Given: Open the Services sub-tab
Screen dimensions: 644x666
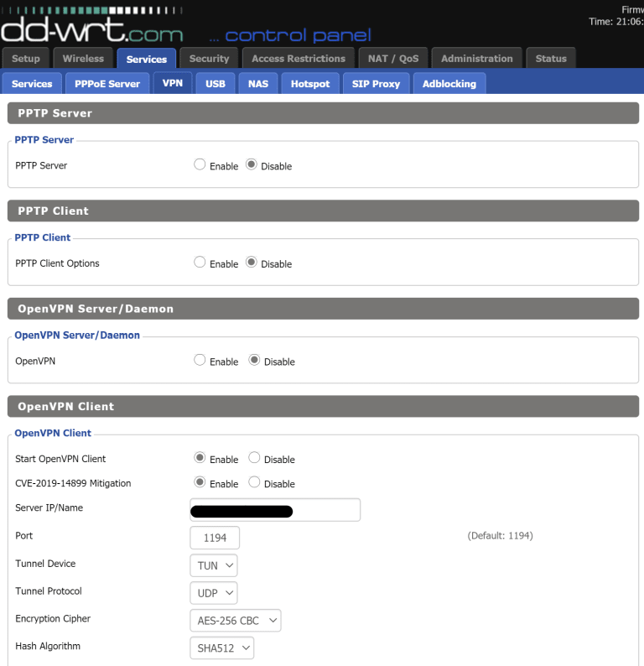Looking at the screenshot, I should pyautogui.click(x=32, y=83).
